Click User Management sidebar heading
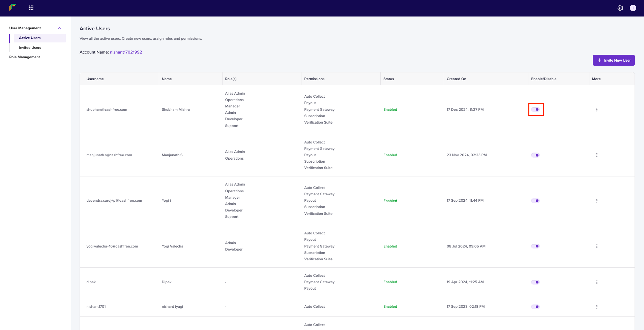 click(x=25, y=28)
